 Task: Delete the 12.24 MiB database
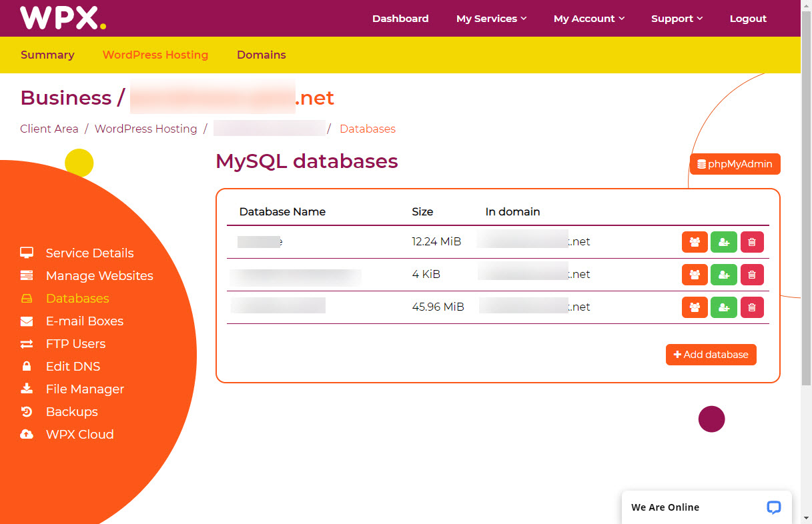(x=752, y=242)
